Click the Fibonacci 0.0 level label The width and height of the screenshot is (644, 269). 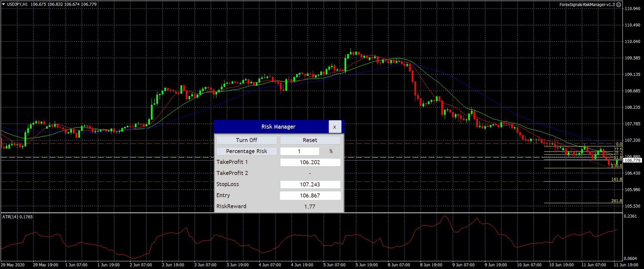619,144
